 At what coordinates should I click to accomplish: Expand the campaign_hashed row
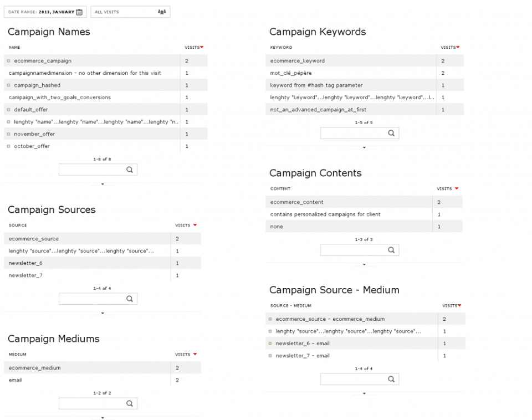click(x=9, y=85)
